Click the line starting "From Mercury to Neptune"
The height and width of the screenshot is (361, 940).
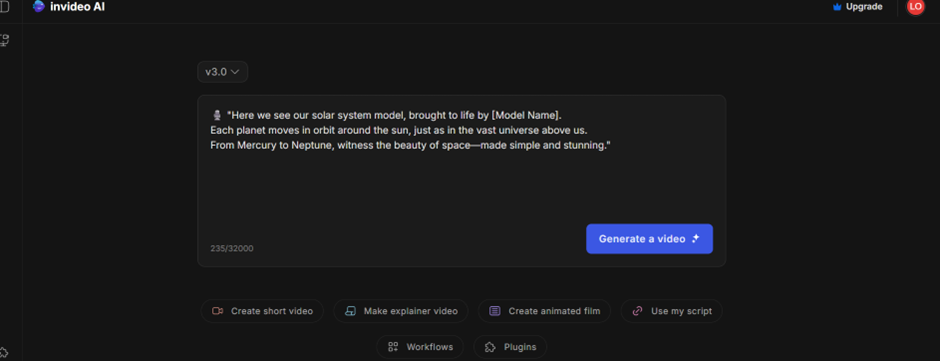[410, 146]
